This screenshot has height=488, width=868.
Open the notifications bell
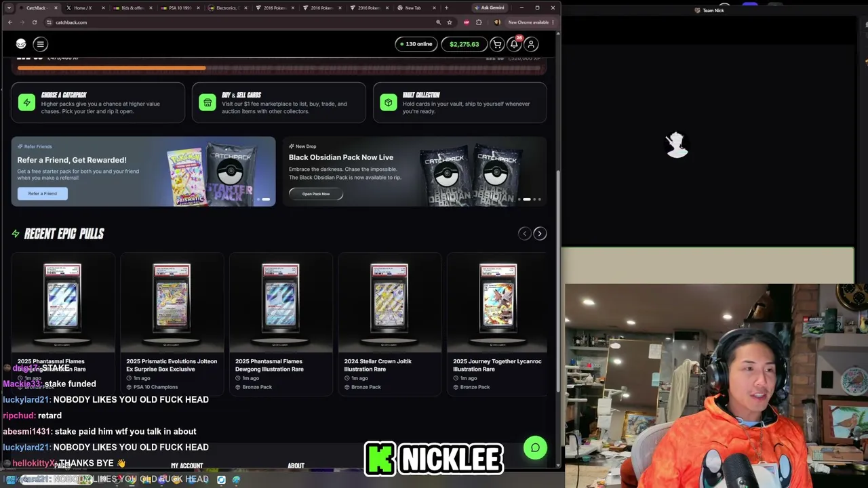pyautogui.click(x=514, y=44)
